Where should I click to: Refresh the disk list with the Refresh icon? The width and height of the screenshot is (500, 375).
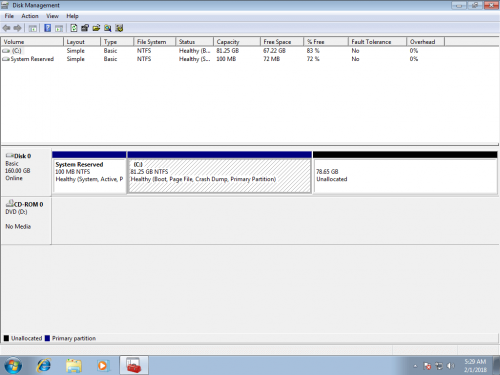[74, 28]
